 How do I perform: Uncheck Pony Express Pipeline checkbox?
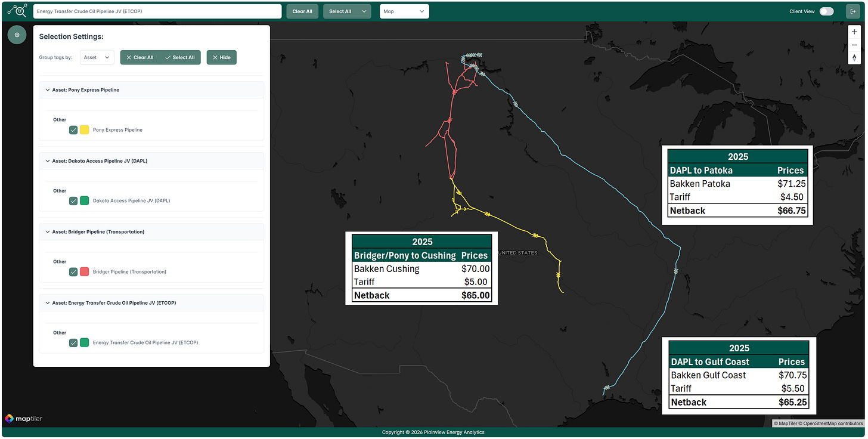[73, 129]
